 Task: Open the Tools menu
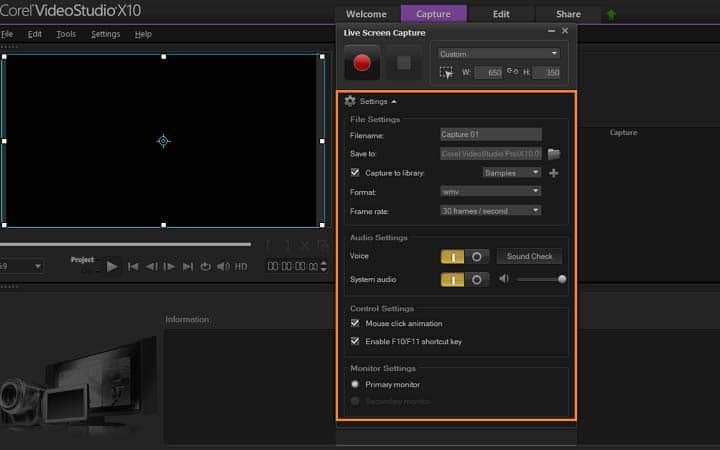click(66, 34)
